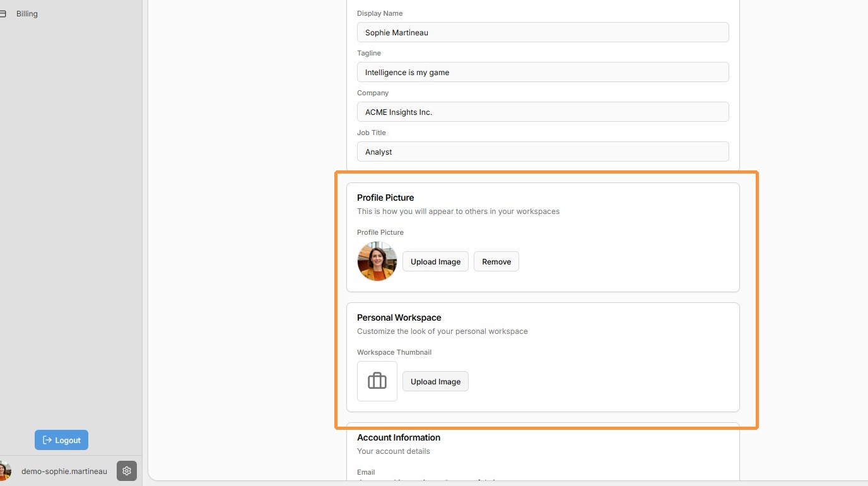The height and width of the screenshot is (486, 868).
Task: Click into the Tagline field
Action: (x=543, y=72)
